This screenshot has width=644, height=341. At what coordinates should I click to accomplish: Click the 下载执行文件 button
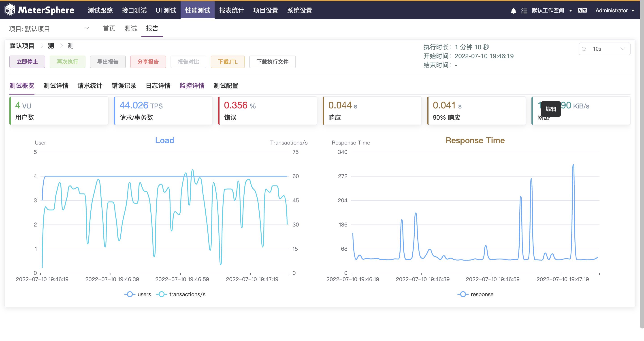273,62
